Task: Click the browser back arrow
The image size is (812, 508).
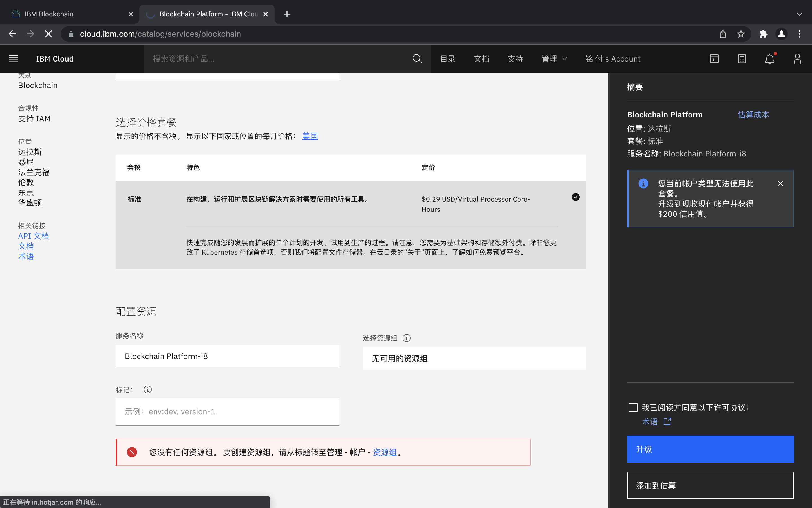Action: pos(12,34)
